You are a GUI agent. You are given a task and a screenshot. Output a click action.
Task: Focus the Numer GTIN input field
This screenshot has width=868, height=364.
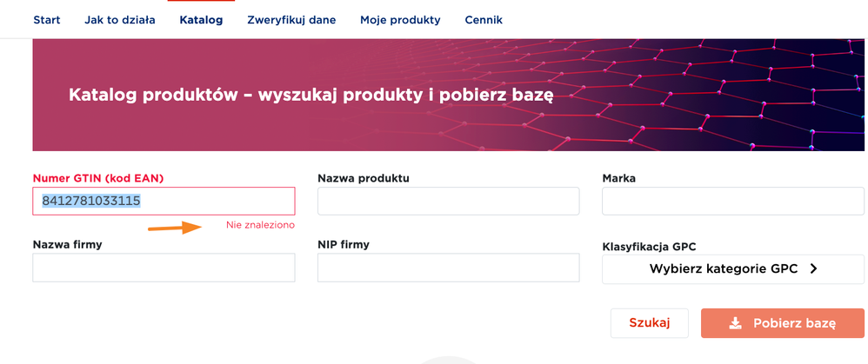164,202
